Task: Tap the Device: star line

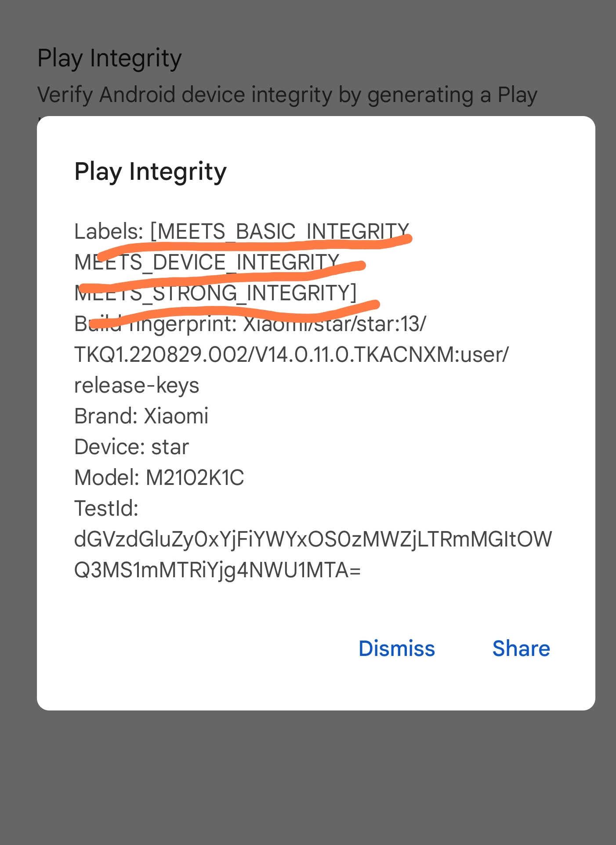Action: [x=132, y=447]
